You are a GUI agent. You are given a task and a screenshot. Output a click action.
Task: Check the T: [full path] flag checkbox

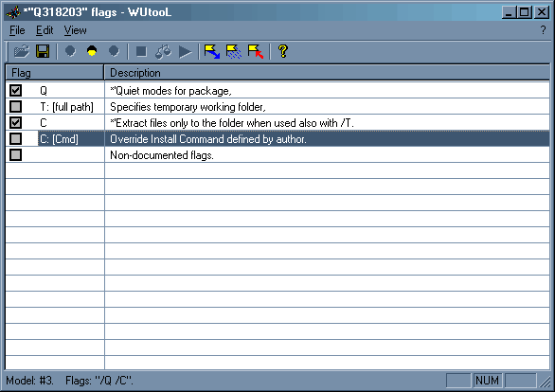tap(15, 106)
